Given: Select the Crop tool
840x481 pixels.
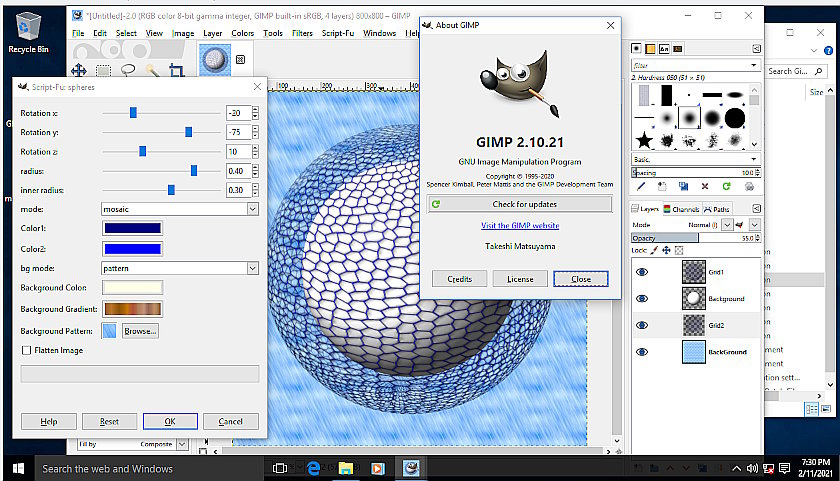Looking at the screenshot, I should point(176,70).
